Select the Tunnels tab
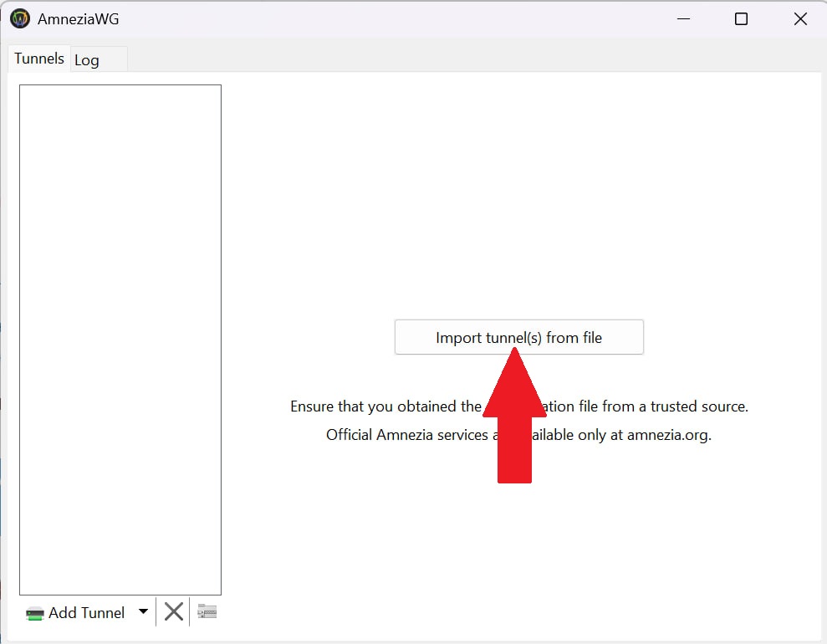 pyautogui.click(x=39, y=59)
